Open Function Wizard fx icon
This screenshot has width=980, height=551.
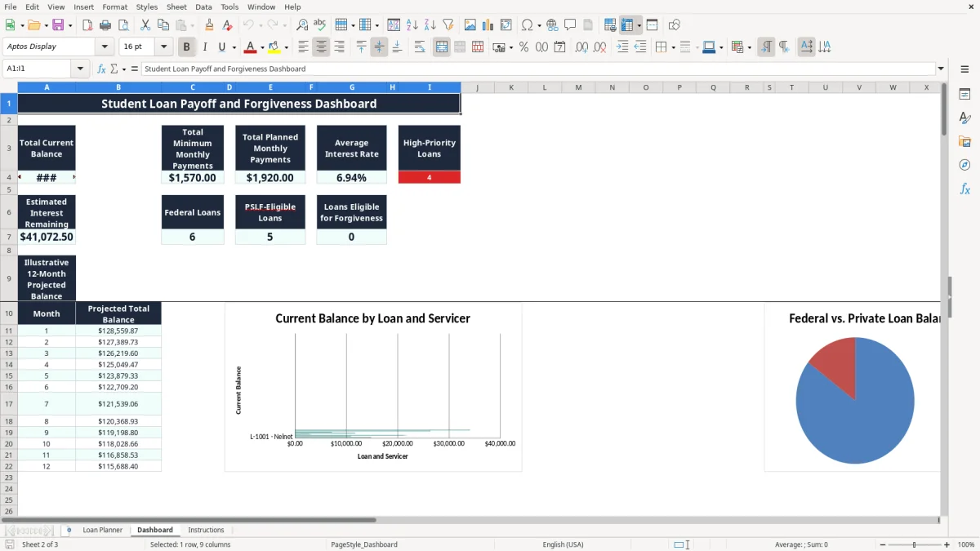pyautogui.click(x=101, y=69)
